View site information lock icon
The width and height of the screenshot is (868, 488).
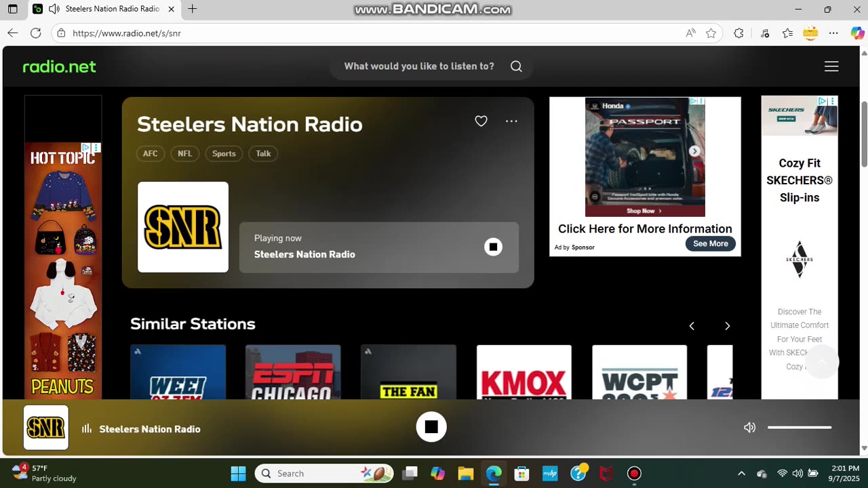pos(61,33)
